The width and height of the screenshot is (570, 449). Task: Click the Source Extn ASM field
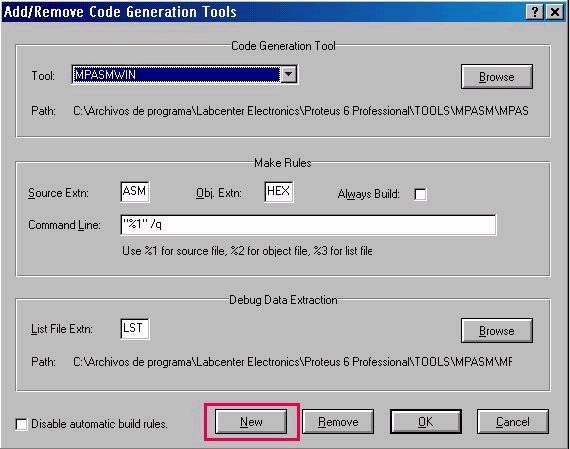click(135, 192)
